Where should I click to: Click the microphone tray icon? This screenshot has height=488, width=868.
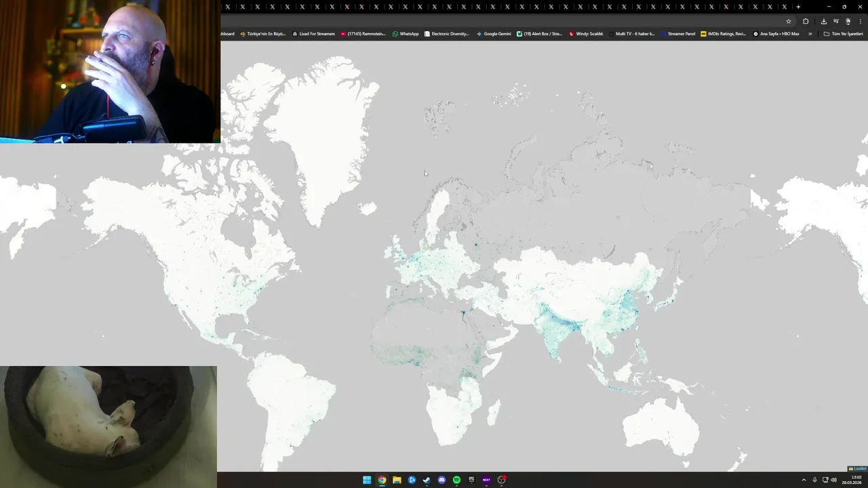814,480
